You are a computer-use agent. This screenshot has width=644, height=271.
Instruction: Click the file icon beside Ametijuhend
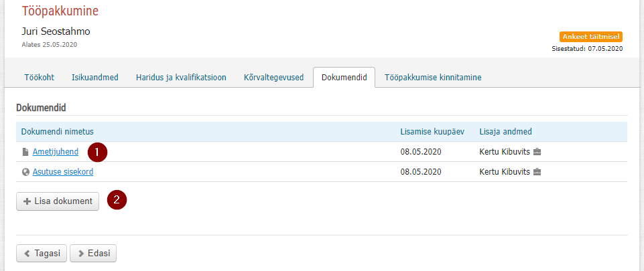pos(25,152)
